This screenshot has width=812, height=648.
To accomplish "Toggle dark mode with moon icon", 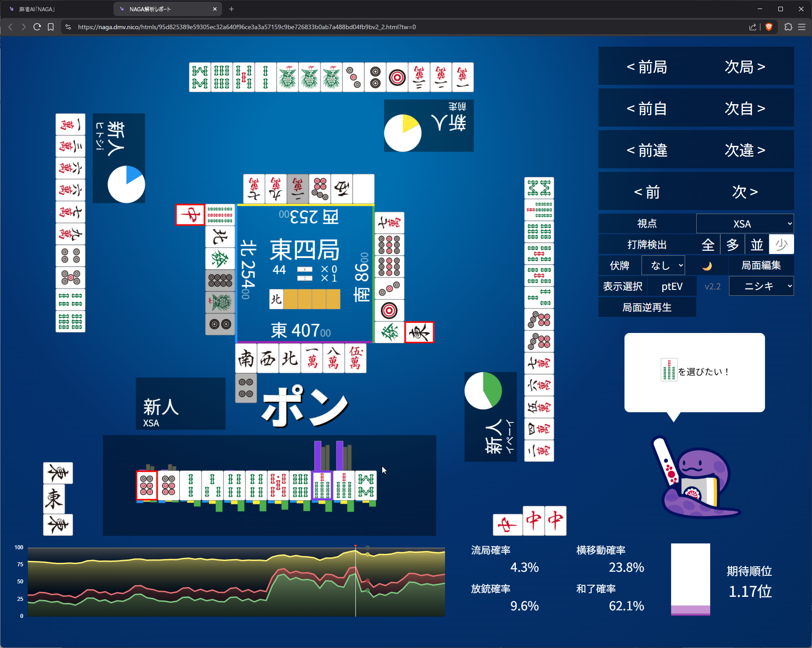I will 707,266.
